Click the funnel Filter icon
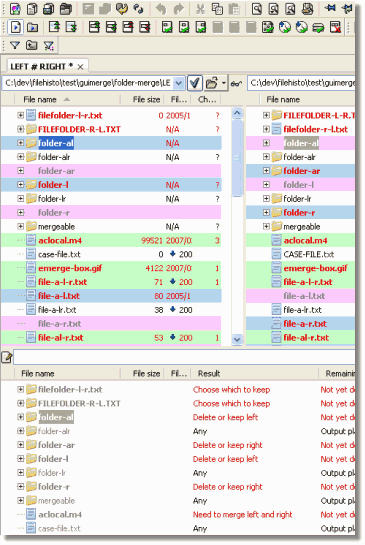This screenshot has height=545, width=365. (x=15, y=45)
